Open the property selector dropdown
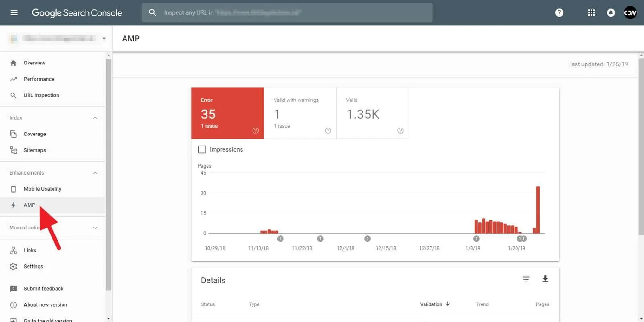Screen dimensions: 644x322 pyautogui.click(x=104, y=38)
